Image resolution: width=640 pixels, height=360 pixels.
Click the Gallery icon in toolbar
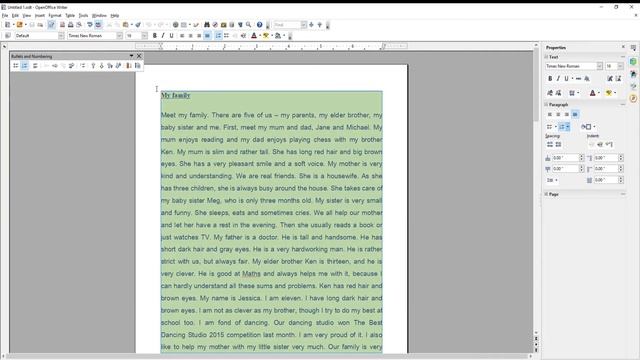224,25
